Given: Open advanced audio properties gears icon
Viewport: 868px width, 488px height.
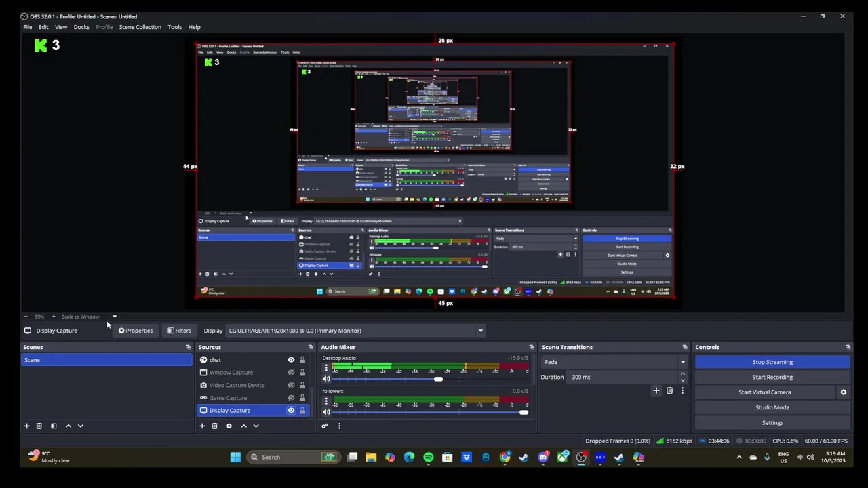Looking at the screenshot, I should 325,426.
